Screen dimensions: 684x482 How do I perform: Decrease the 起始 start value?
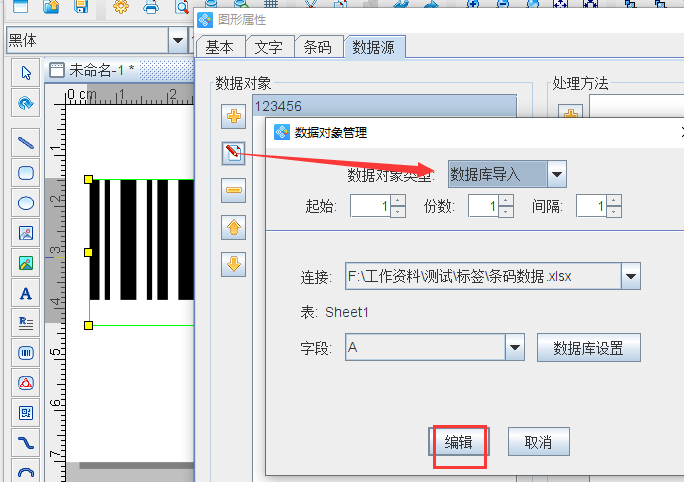[x=398, y=212]
